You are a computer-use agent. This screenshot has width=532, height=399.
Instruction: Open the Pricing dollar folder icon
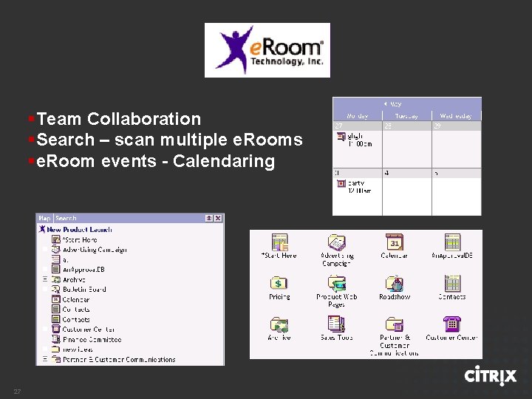[x=279, y=283]
